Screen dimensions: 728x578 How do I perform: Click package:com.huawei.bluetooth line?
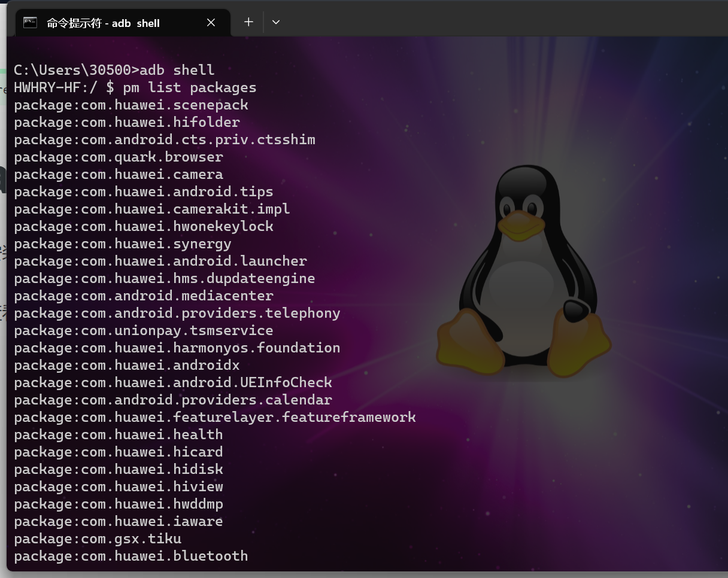pos(131,556)
